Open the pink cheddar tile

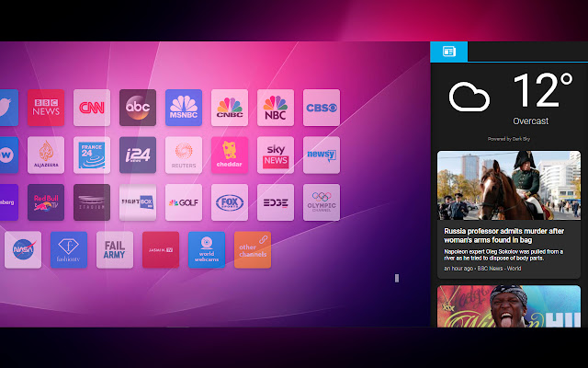[230, 155]
